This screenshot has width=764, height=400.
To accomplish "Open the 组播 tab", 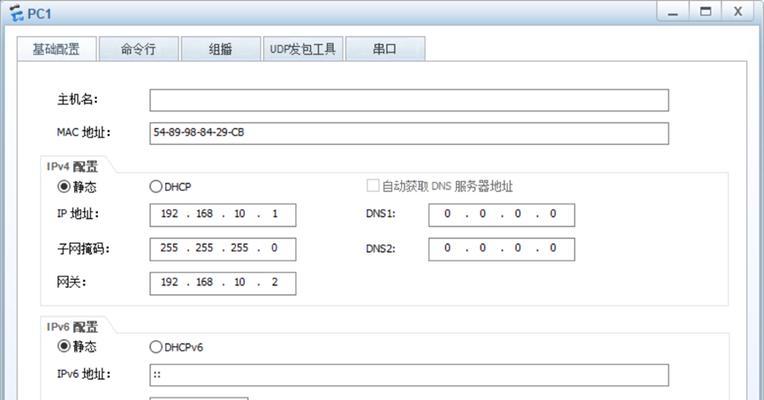I will [221, 49].
